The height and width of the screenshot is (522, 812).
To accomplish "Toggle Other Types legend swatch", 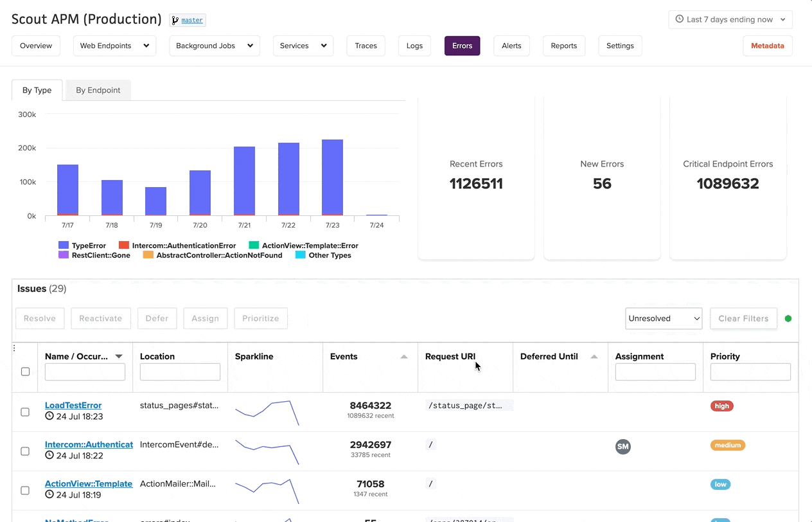I will 301,255.
